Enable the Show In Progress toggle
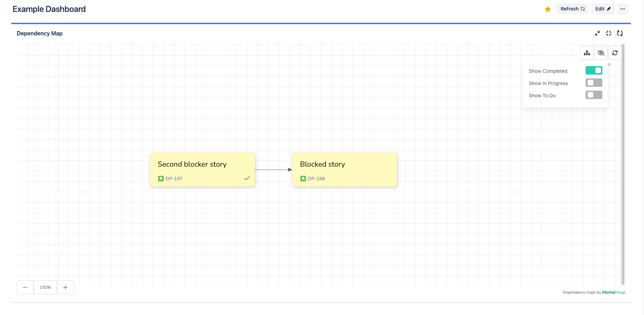Image resolution: width=644 pixels, height=315 pixels. (x=594, y=83)
